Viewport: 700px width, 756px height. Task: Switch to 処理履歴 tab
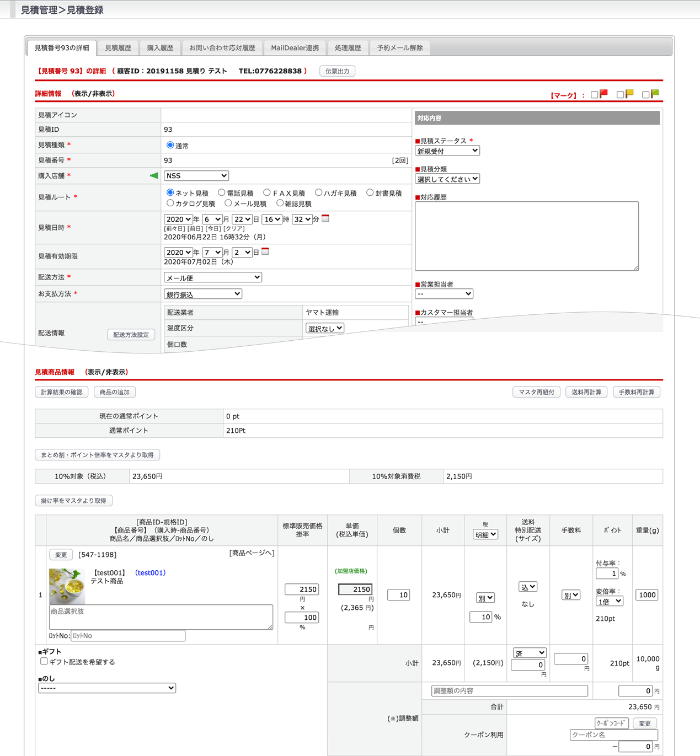coord(348,48)
